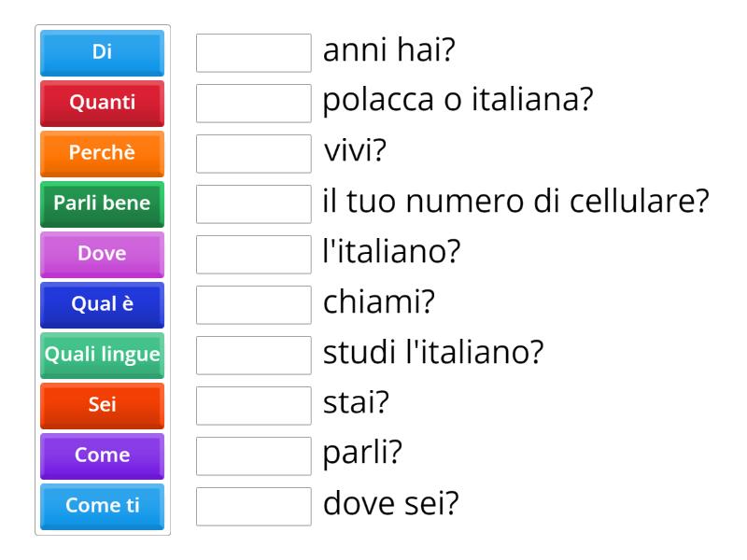This screenshot has width=747, height=560.
Task: Click the orange 'Perchè' tile
Action: coord(101,154)
